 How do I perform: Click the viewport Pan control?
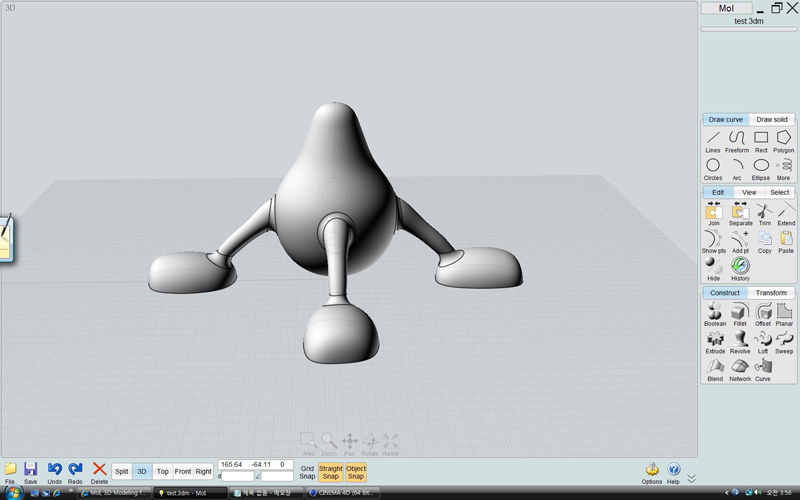pyautogui.click(x=349, y=444)
